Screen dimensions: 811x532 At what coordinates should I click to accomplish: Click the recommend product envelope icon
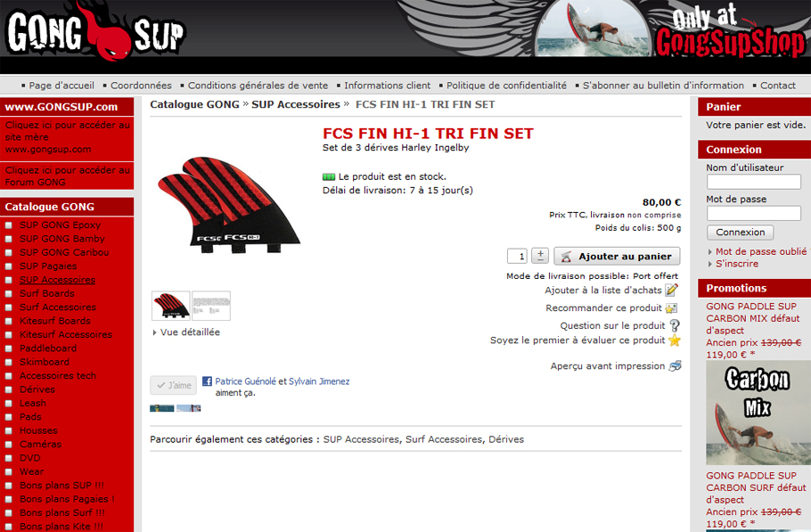pyautogui.click(x=671, y=308)
